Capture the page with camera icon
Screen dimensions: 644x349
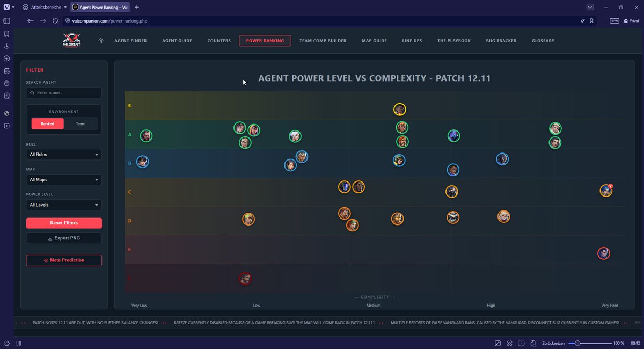pos(509,343)
